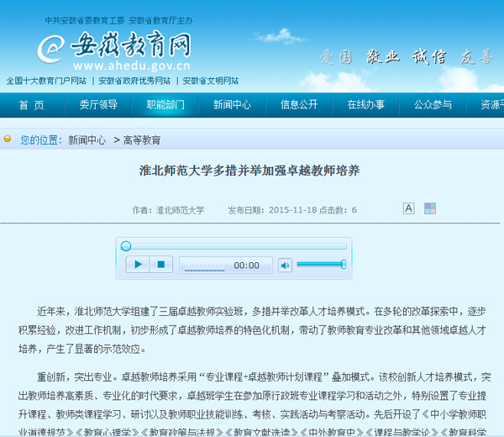The width and height of the screenshot is (504, 437).
Task: Click the 点击数 count text
Action: [338, 210]
